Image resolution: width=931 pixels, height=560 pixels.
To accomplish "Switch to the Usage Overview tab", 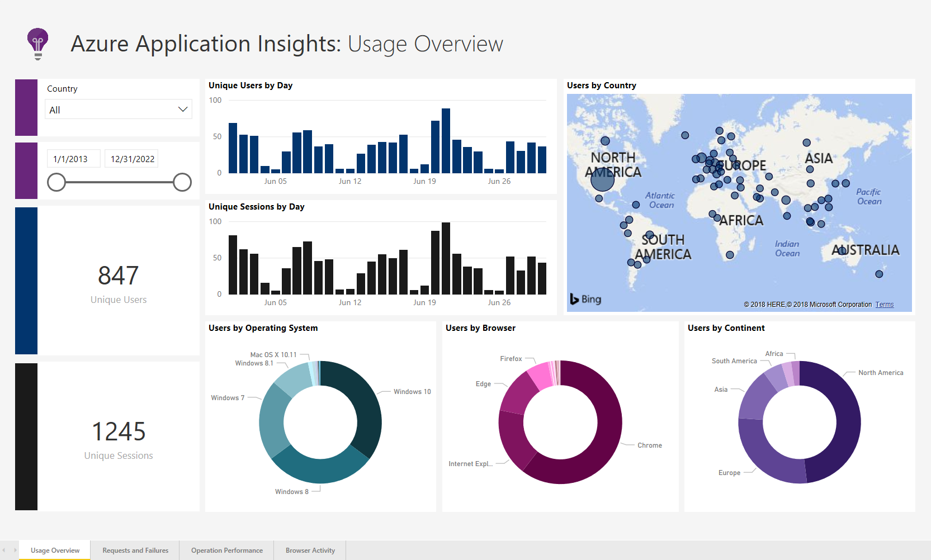I will (x=55, y=550).
